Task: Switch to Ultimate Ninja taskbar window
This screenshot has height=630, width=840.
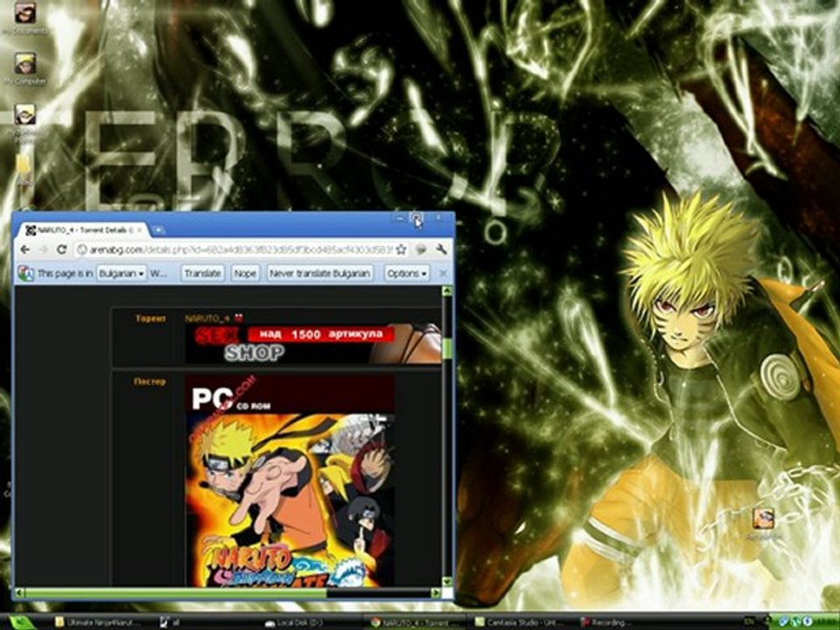Action: pyautogui.click(x=100, y=622)
